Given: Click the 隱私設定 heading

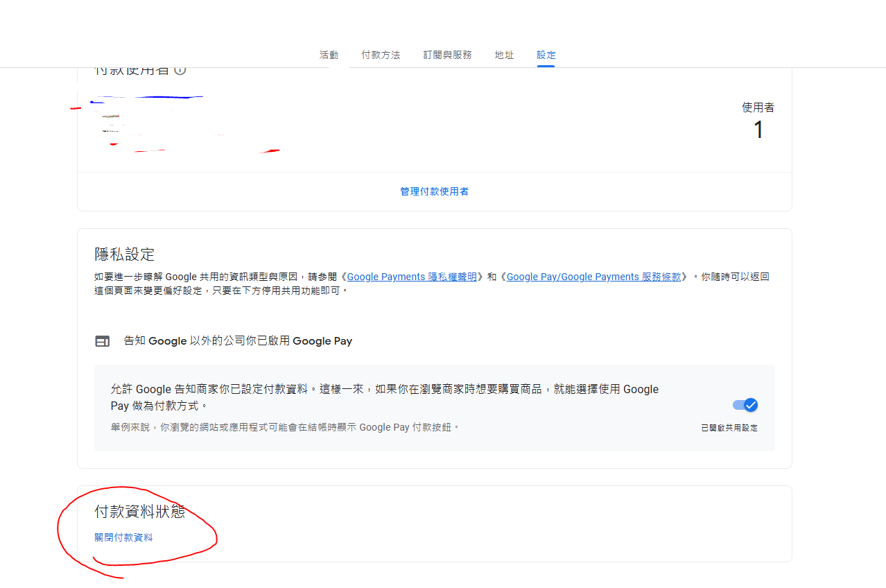Looking at the screenshot, I should point(125,254).
